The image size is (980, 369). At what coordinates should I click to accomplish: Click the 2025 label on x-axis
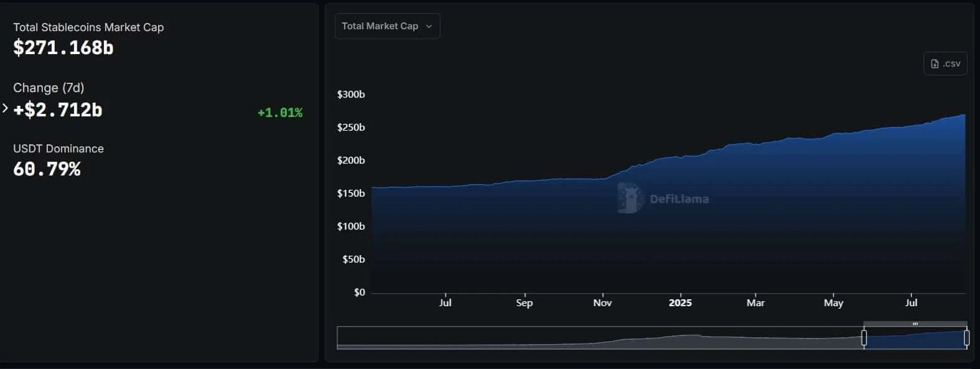(x=680, y=303)
